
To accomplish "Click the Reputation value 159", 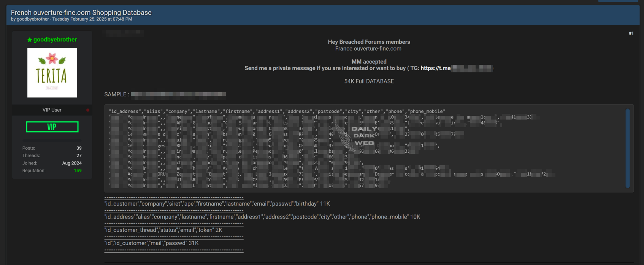I will click(x=78, y=171).
